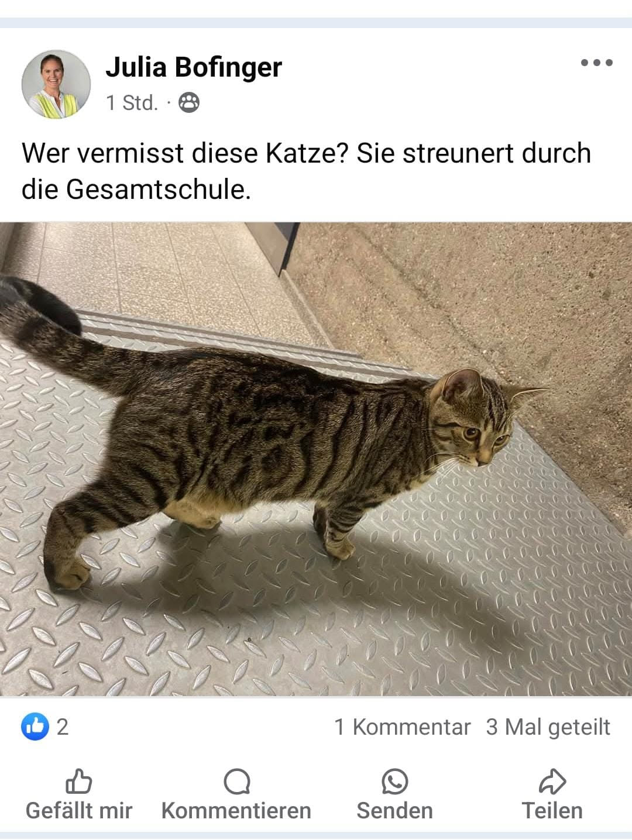Tap the arrow Teilen share icon
632x840 pixels.
point(552,782)
